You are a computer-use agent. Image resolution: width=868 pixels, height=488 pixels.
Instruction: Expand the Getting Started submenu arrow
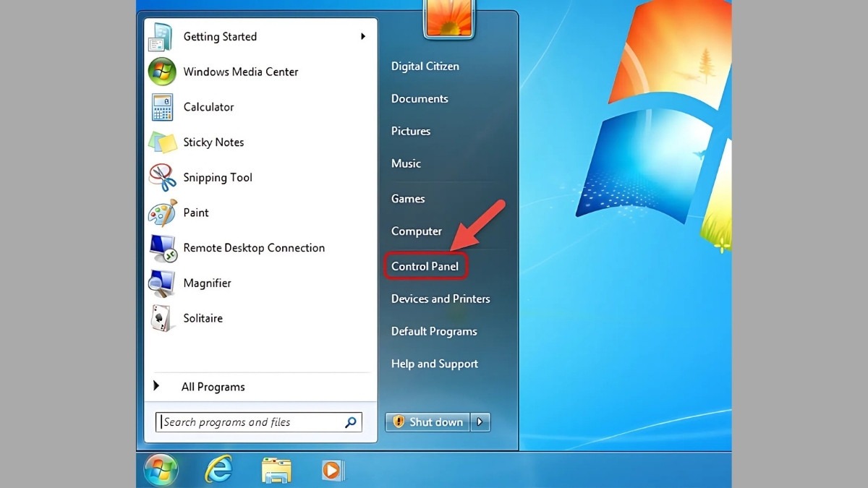pos(363,36)
